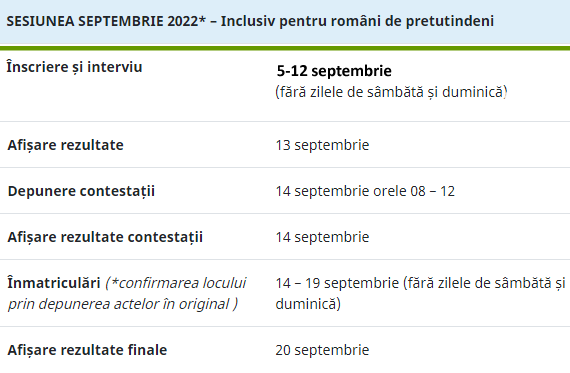This screenshot has width=570, height=373.
Task: Select the word duminică) in Înmatriculări row
Action: pos(308,304)
